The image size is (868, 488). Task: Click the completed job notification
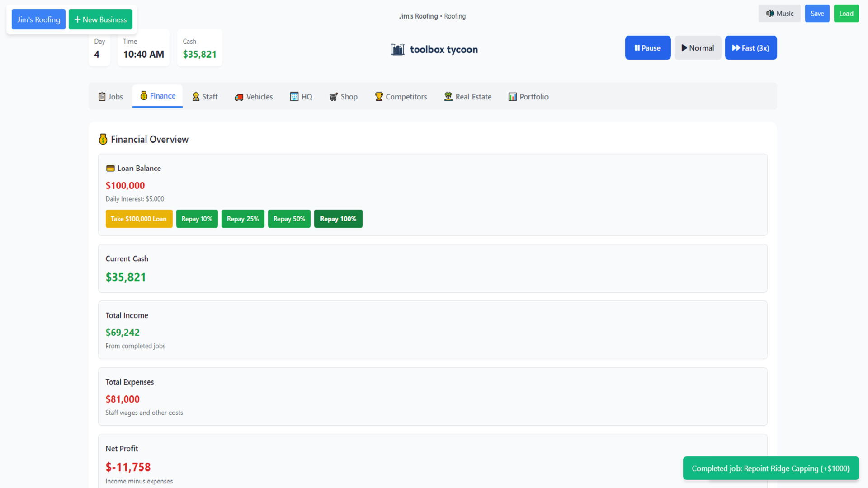pyautogui.click(x=770, y=468)
